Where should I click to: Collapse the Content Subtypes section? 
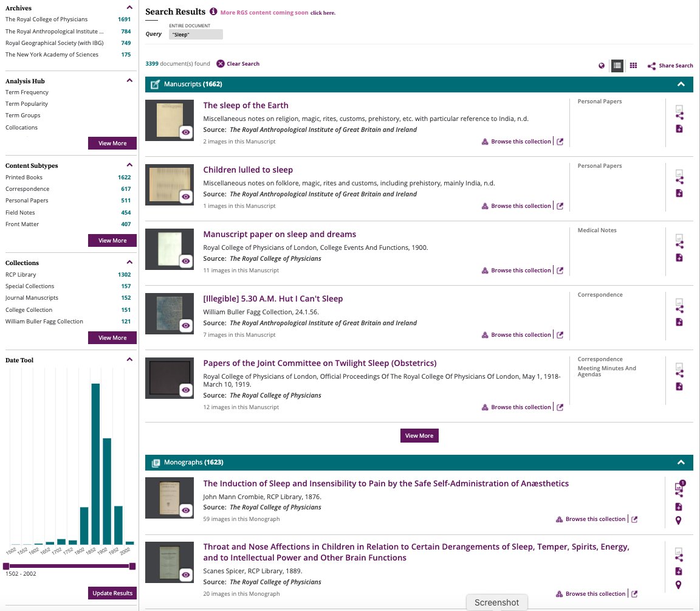click(129, 165)
